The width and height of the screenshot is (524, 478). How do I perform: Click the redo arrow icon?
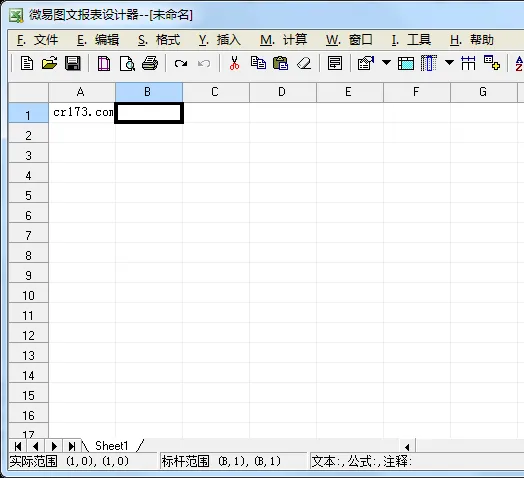pos(181,63)
